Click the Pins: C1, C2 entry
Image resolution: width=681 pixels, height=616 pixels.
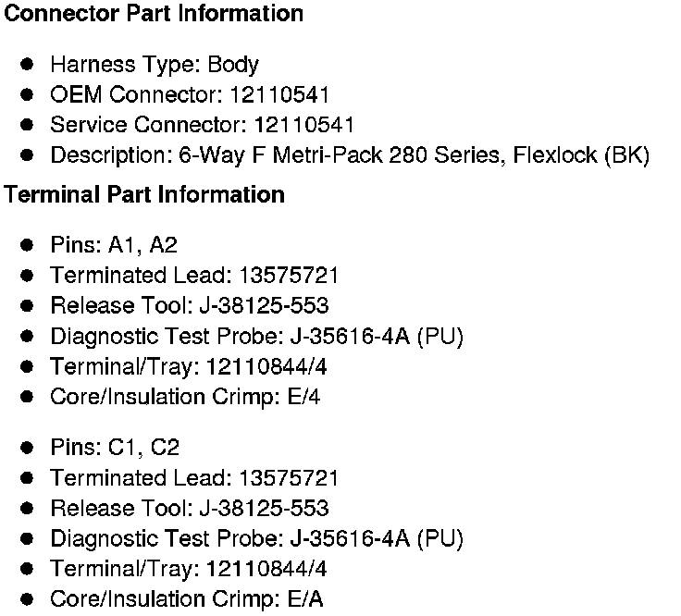(115, 447)
